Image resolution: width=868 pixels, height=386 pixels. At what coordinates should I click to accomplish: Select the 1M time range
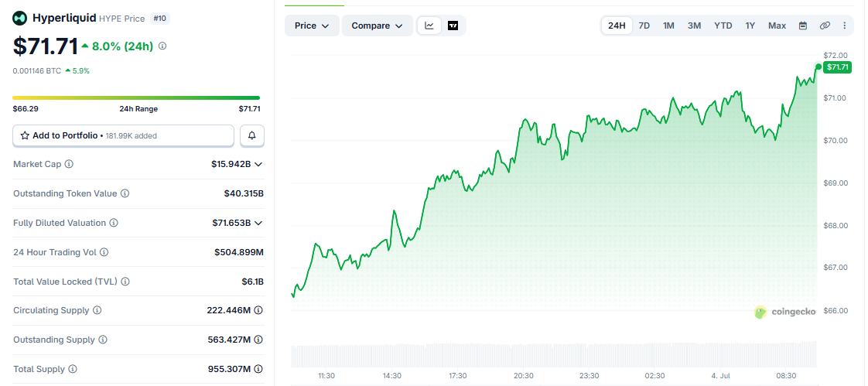pyautogui.click(x=668, y=26)
